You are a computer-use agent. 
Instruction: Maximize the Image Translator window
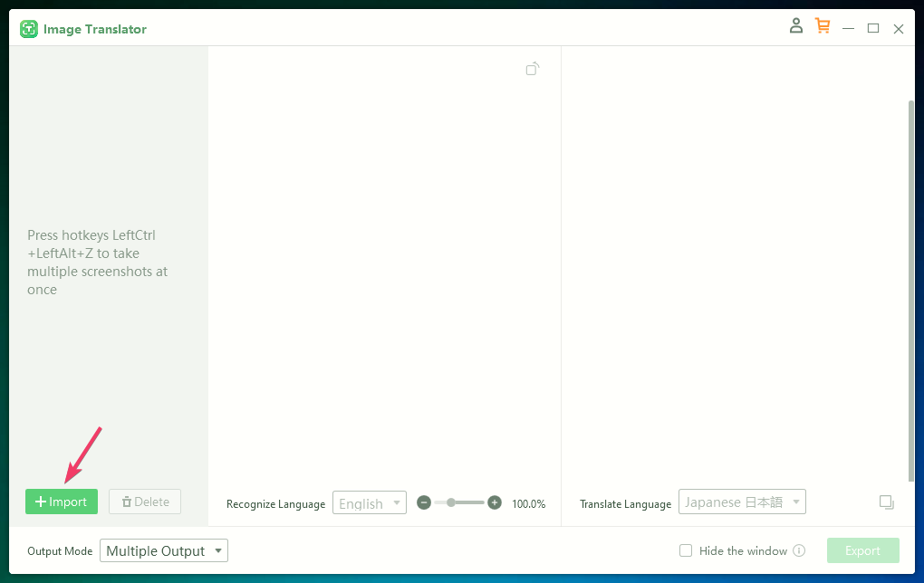click(873, 28)
